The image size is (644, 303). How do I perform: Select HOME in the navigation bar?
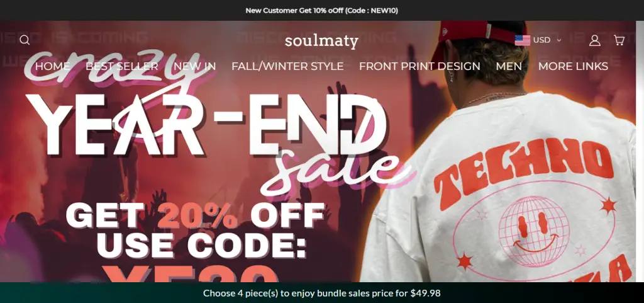coord(53,66)
